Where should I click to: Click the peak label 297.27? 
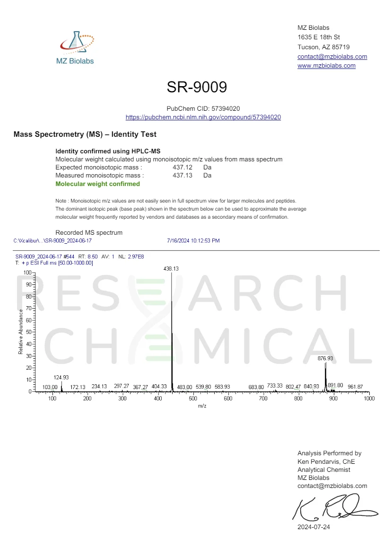(121, 386)
